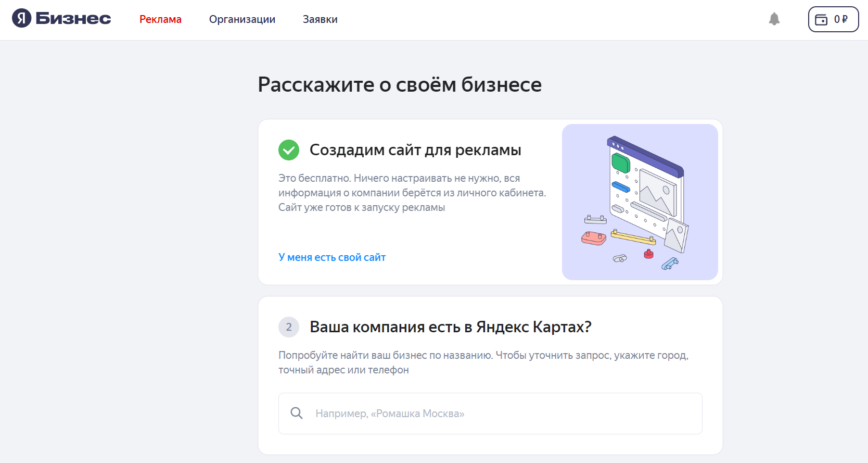Click the free site description paragraph
868x463 pixels.
(x=412, y=193)
